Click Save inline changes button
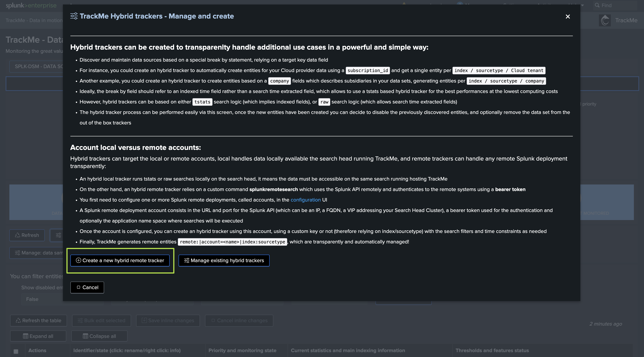The width and height of the screenshot is (644, 357). tap(168, 321)
